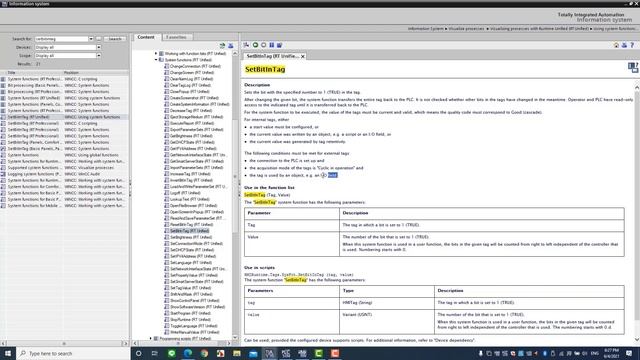This screenshot has height=360, width=640.
Task: Click the Taskbar search box
Action: point(73,353)
